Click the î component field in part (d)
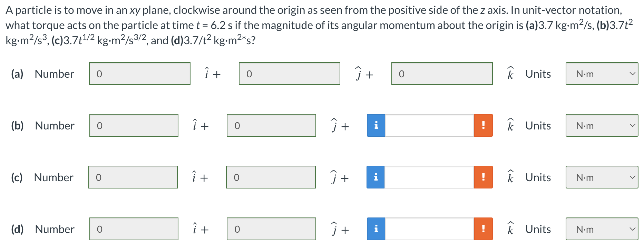This screenshot has height=252, width=644. (x=134, y=229)
